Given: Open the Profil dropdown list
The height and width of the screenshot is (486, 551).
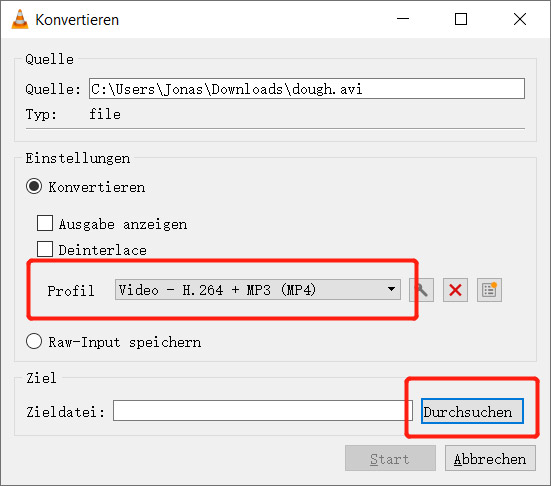Looking at the screenshot, I should pos(258,290).
